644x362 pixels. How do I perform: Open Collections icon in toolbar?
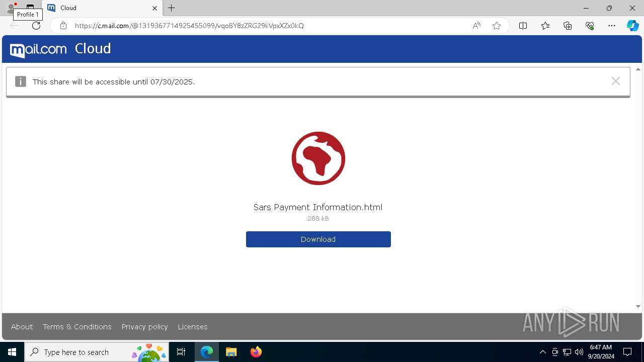pos(568,26)
